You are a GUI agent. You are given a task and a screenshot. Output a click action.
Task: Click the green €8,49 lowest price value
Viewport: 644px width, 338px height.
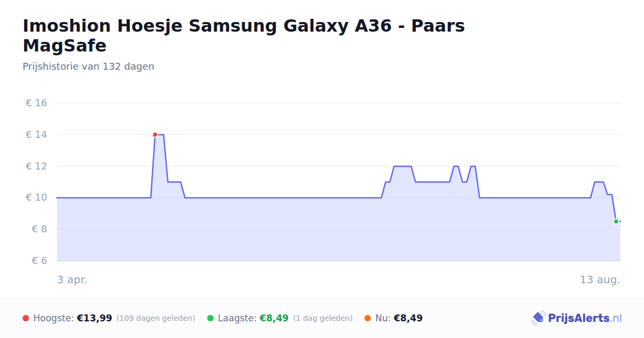pos(274,318)
